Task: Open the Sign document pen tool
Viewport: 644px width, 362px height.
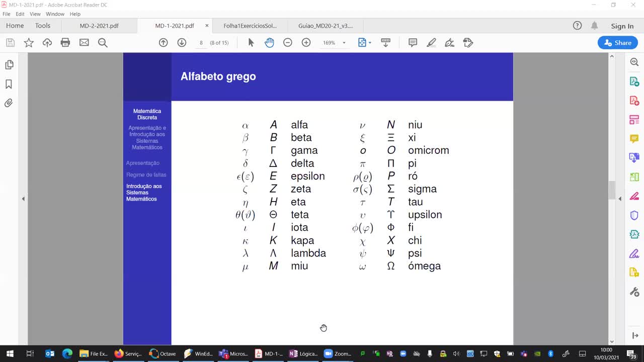Action: [x=450, y=43]
